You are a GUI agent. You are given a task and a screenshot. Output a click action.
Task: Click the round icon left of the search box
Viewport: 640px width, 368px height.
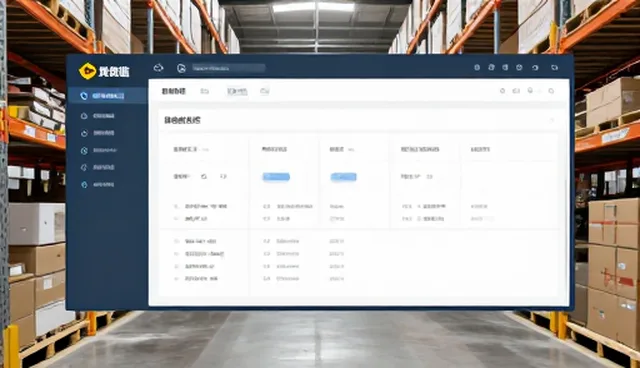tap(181, 68)
